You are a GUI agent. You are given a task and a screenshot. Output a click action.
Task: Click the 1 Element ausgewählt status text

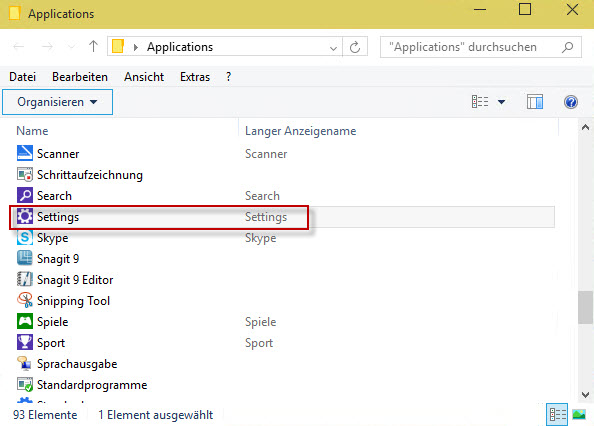pos(156,415)
